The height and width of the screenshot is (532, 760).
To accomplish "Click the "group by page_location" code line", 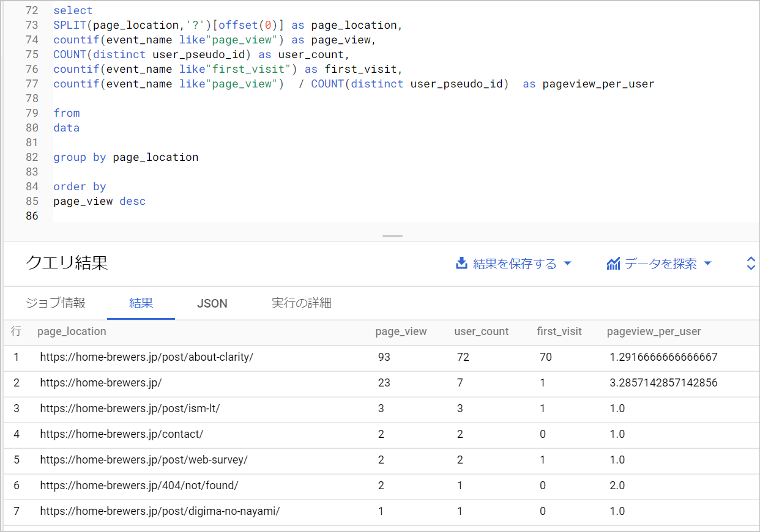I will (x=125, y=157).
